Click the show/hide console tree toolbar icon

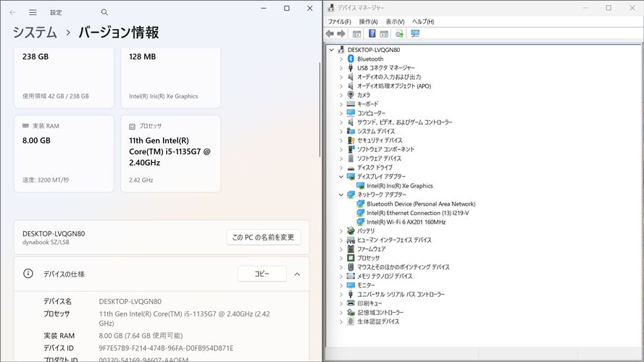pos(356,34)
